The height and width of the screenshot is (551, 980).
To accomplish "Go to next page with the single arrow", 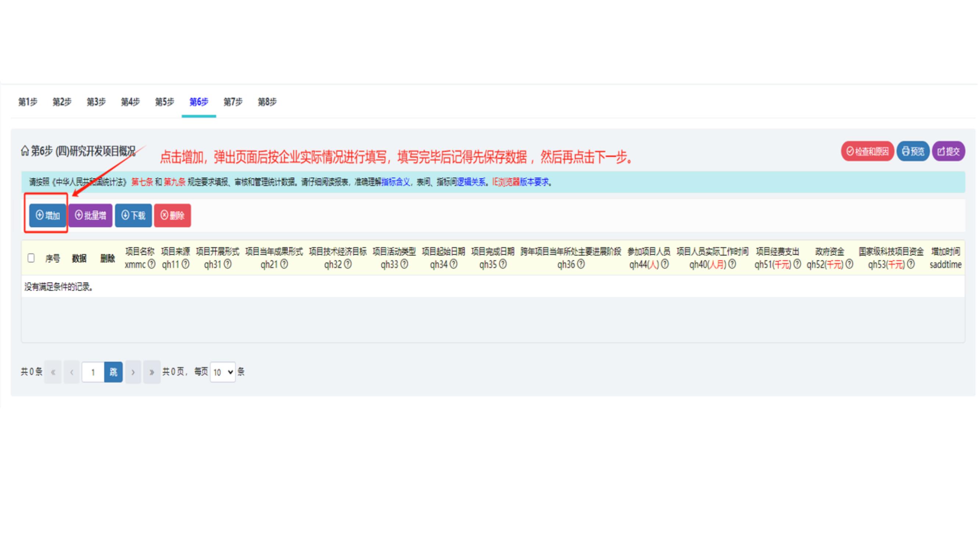I will pyautogui.click(x=133, y=372).
